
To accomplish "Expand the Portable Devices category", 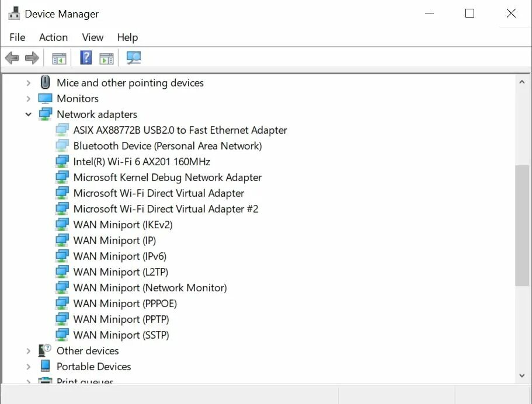I will pos(28,367).
